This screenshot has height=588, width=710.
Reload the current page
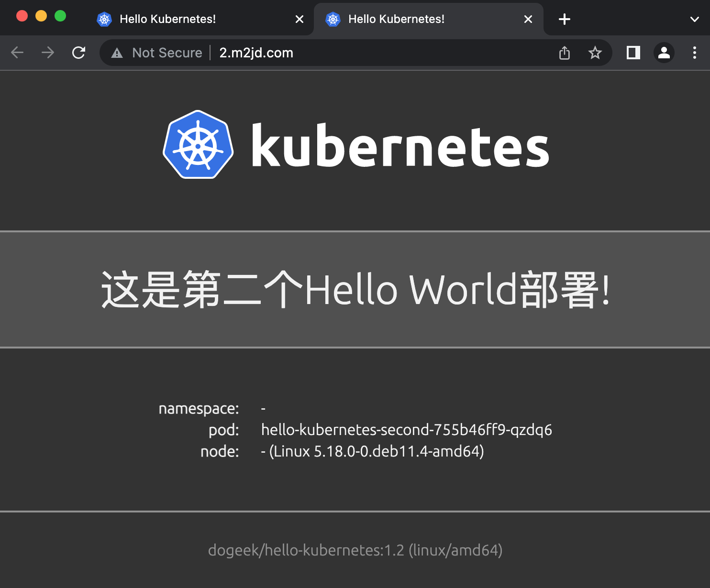tap(78, 53)
